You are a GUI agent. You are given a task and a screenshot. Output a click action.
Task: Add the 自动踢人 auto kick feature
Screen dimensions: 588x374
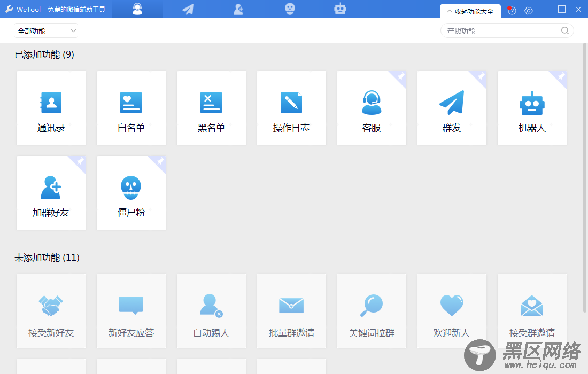pyautogui.click(x=212, y=311)
